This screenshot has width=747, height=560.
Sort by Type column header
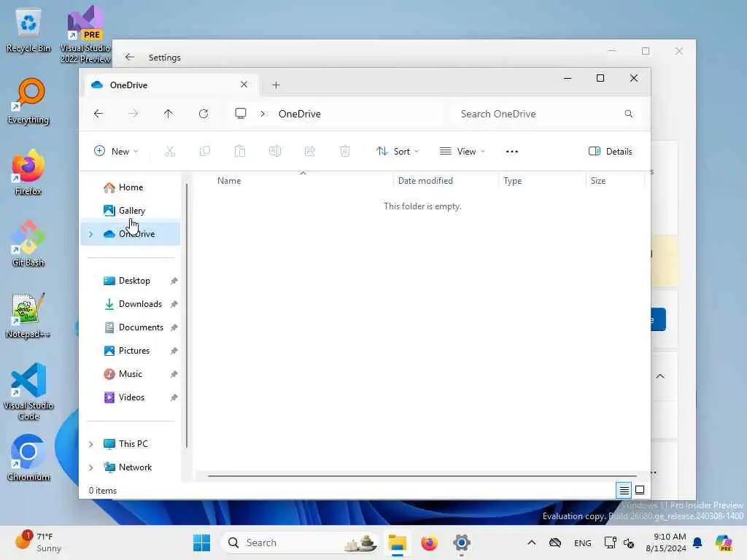542,181
